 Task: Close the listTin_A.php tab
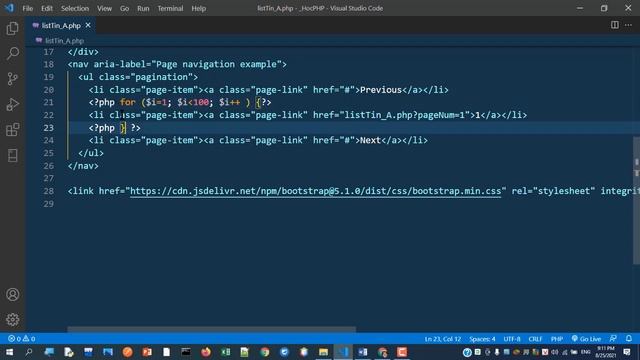[88, 25]
